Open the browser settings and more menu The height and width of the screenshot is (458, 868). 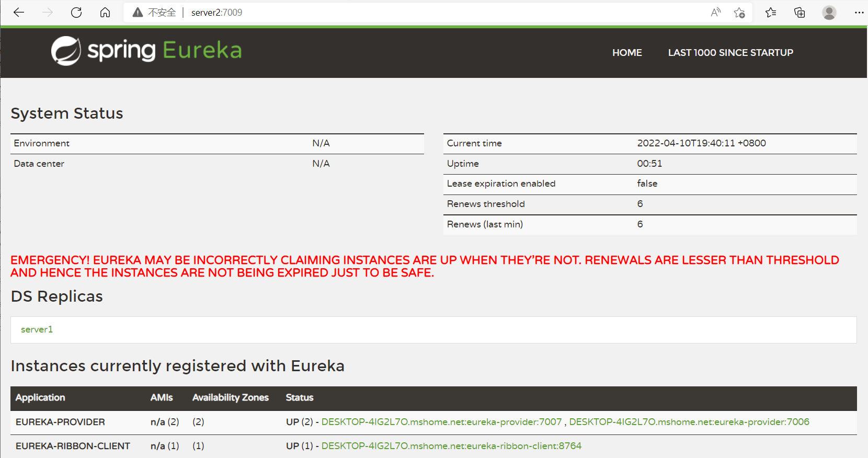[x=859, y=13]
